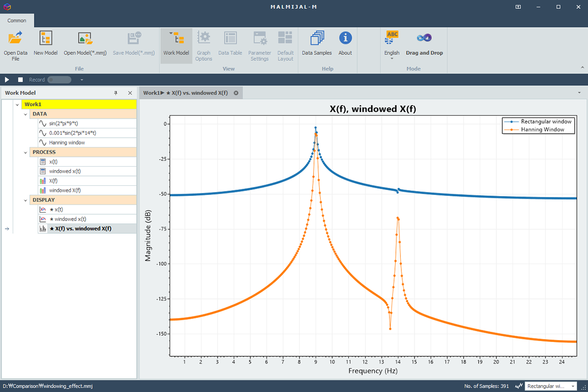This screenshot has height=392, width=588.
Task: Click Hanning Window legend entry
Action: (536, 129)
